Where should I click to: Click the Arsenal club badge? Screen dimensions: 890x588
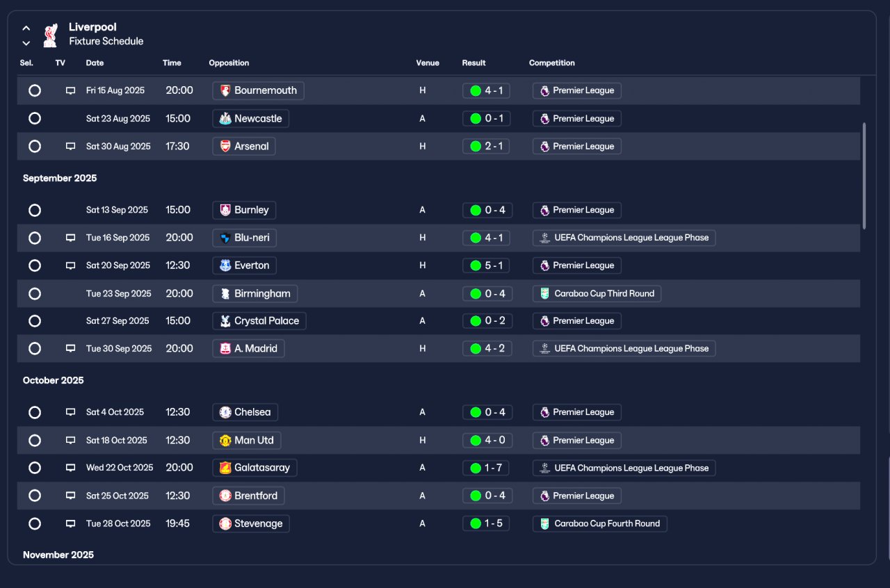225,146
